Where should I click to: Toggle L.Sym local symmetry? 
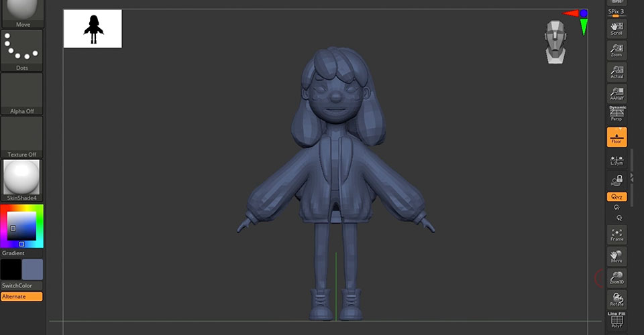[x=617, y=160]
